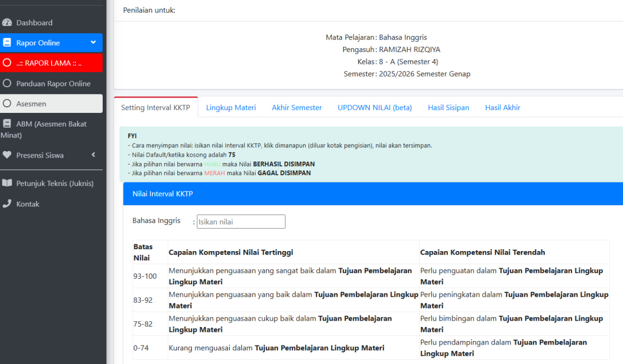Click the class text 8 - A (Semester 4)
The height and width of the screenshot is (364, 623).
coord(409,62)
